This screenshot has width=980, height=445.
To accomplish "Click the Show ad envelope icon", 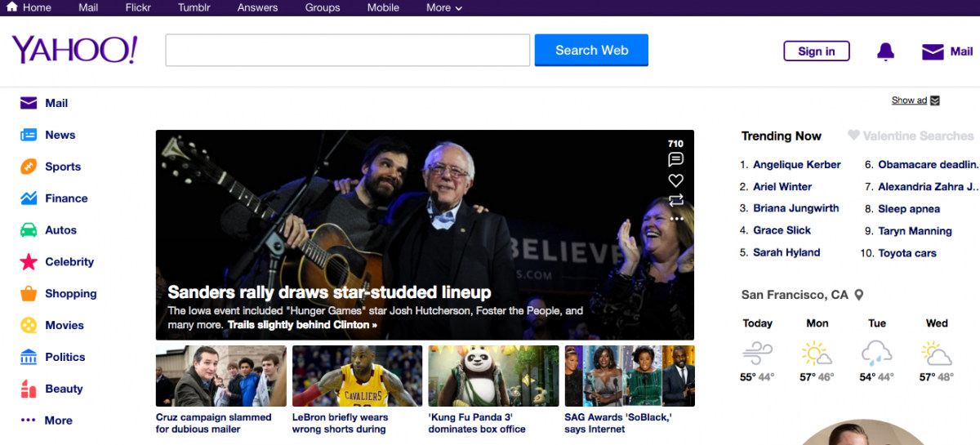I will [935, 100].
